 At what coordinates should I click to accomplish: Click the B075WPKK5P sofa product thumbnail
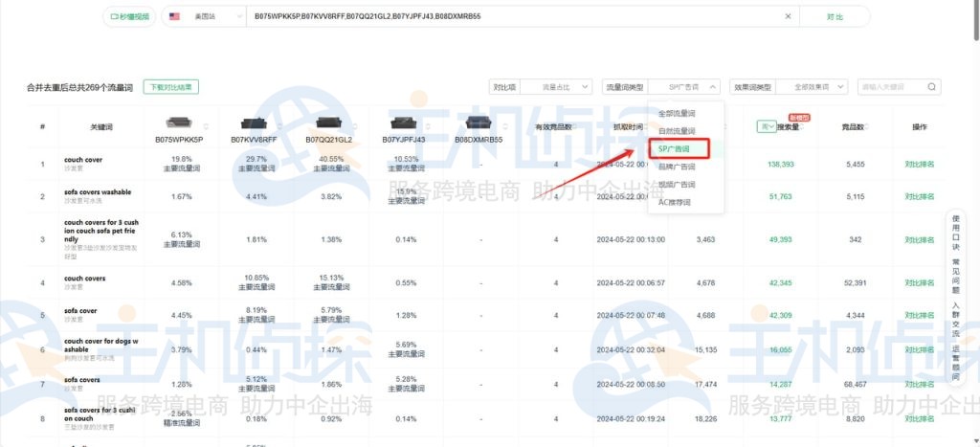pyautogui.click(x=179, y=123)
